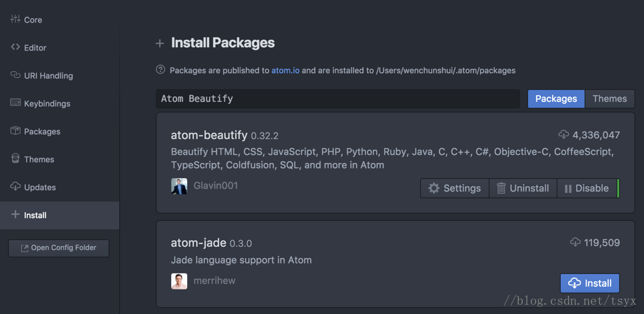Click the 119,509 downloads number
This screenshot has height=314, width=644.
(602, 243)
